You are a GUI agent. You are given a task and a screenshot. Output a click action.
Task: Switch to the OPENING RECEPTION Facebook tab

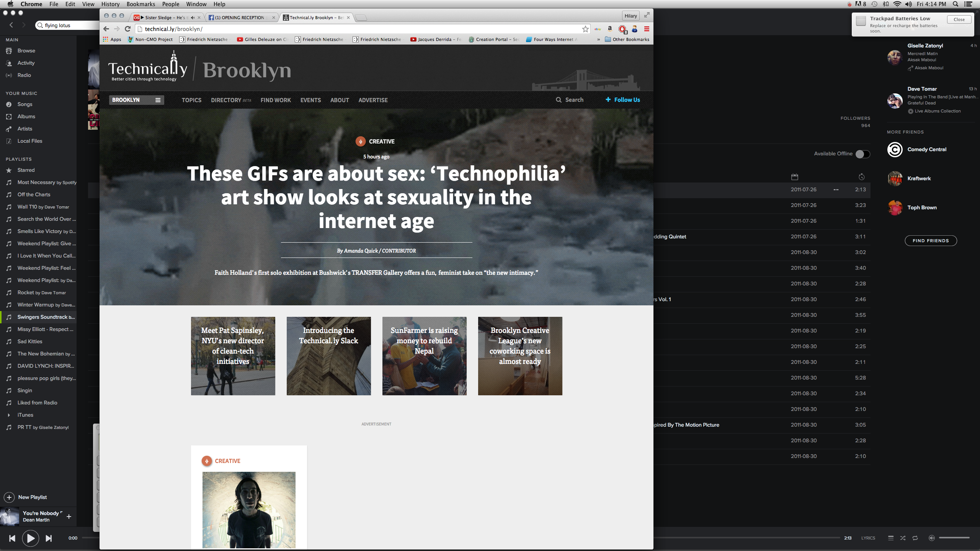pos(240,18)
